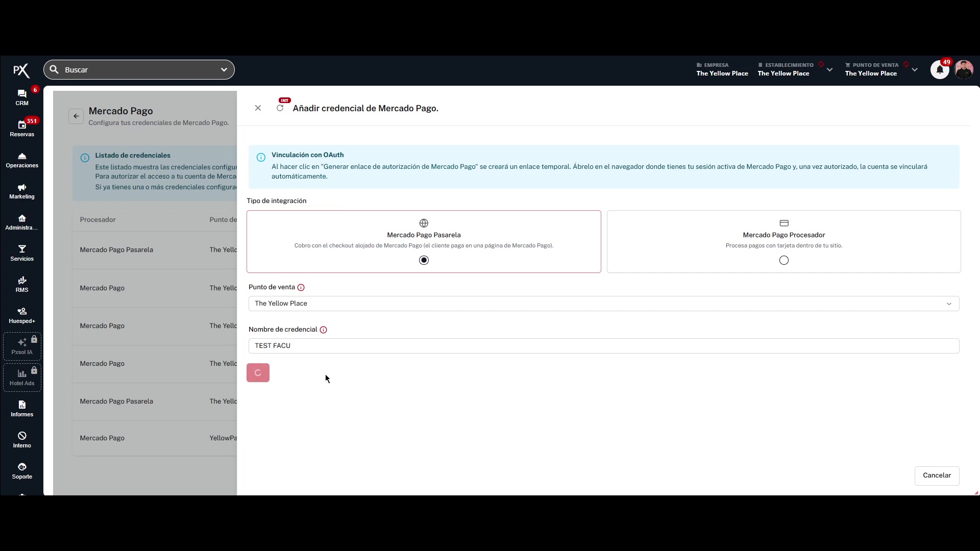Image resolution: width=980 pixels, height=551 pixels.
Task: Click the Cancelar button
Action: click(937, 475)
